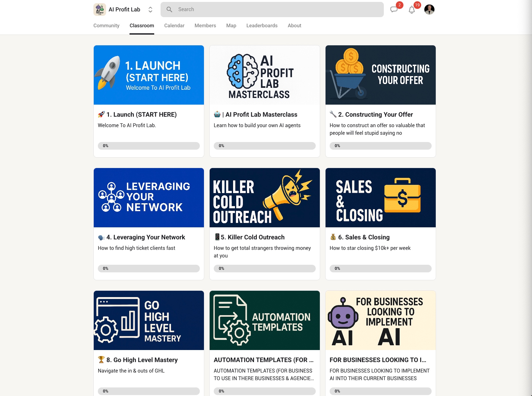Click the search magnifier icon
The width and height of the screenshot is (532, 396).
169,10
